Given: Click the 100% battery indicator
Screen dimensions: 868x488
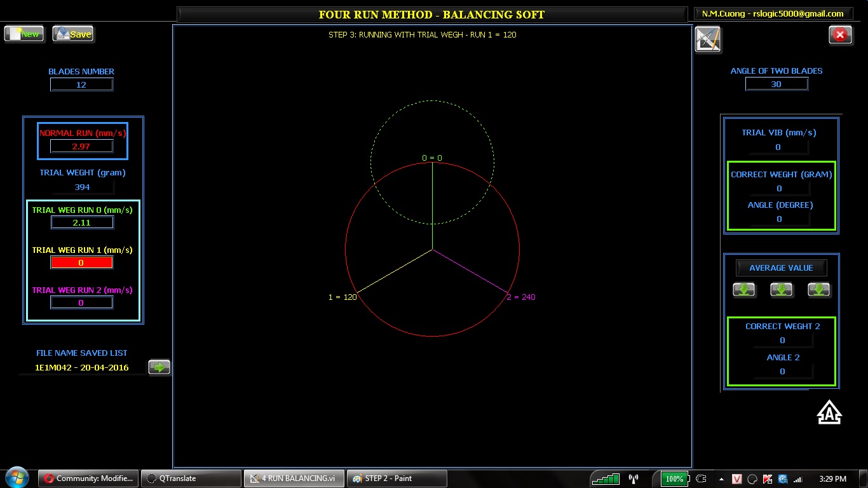Looking at the screenshot, I should click(674, 478).
